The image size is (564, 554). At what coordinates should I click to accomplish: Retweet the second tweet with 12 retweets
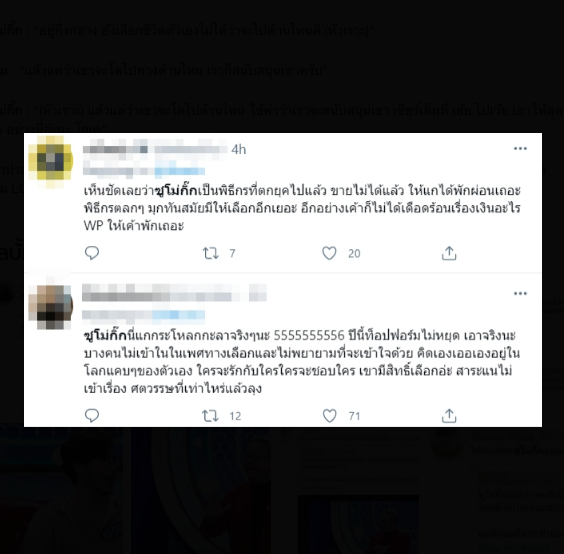pyautogui.click(x=210, y=416)
